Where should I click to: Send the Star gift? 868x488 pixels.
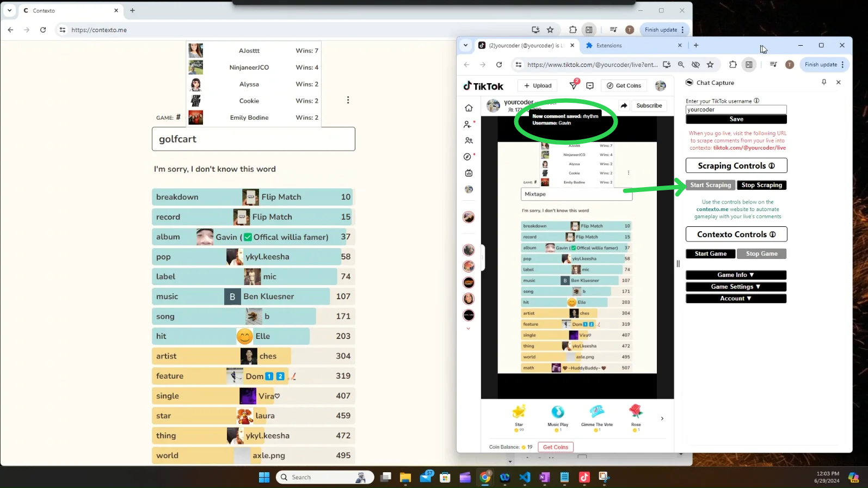[x=519, y=418]
